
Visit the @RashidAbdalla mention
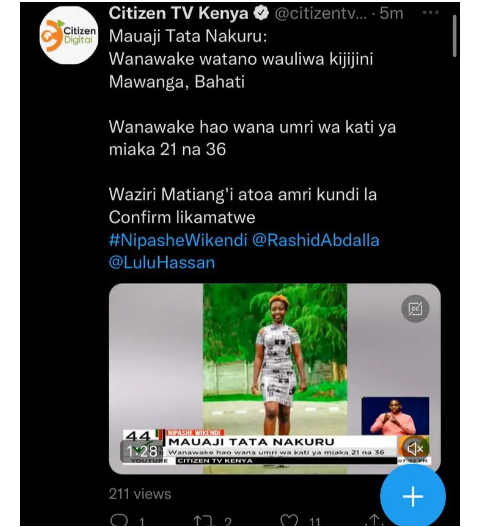click(315, 240)
